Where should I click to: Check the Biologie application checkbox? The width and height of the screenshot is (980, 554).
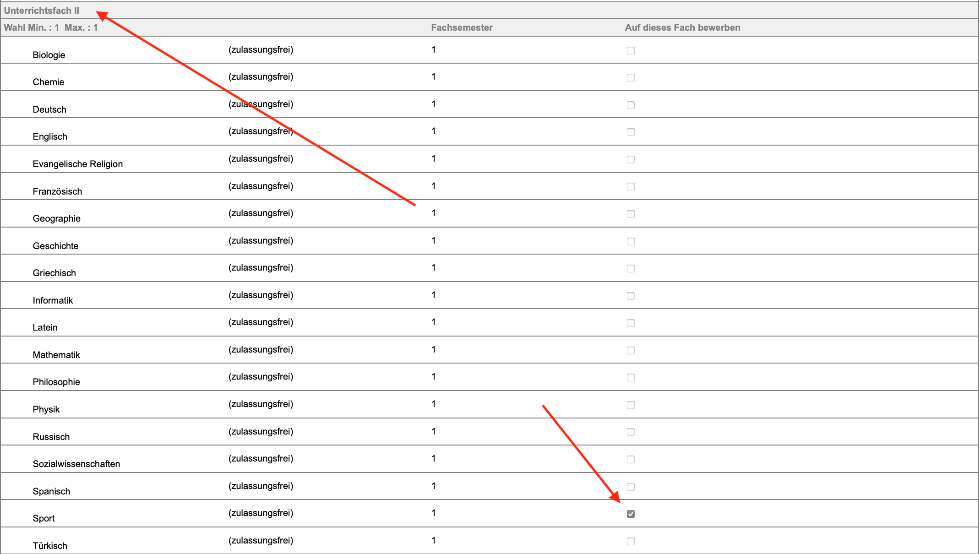pyautogui.click(x=631, y=50)
